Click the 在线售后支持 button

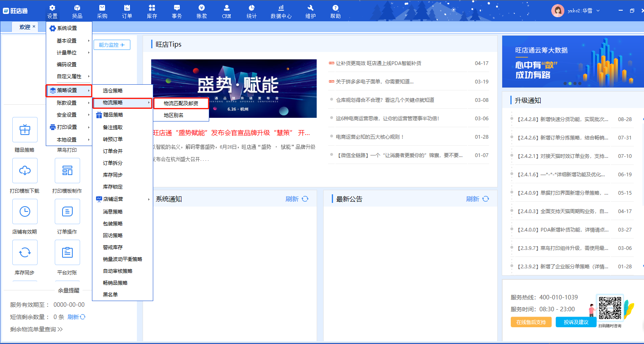[531, 322]
